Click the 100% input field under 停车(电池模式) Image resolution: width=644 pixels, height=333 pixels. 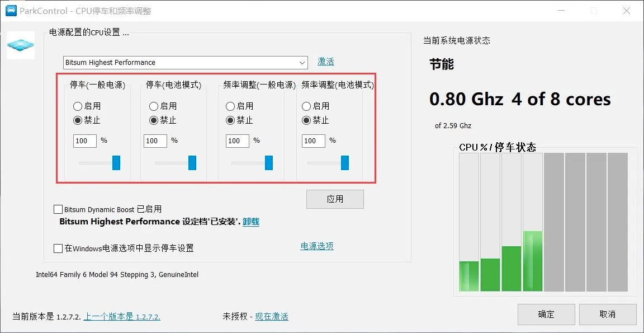155,140
